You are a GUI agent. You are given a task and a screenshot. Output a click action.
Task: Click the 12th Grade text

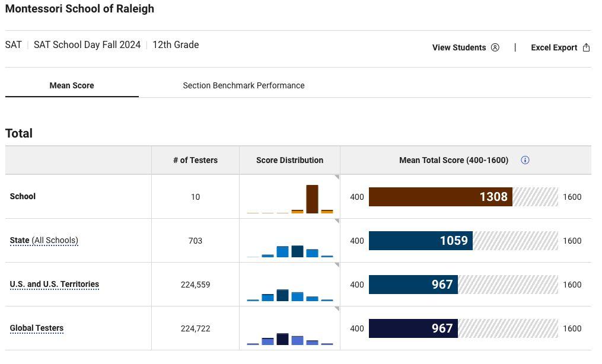click(x=176, y=45)
